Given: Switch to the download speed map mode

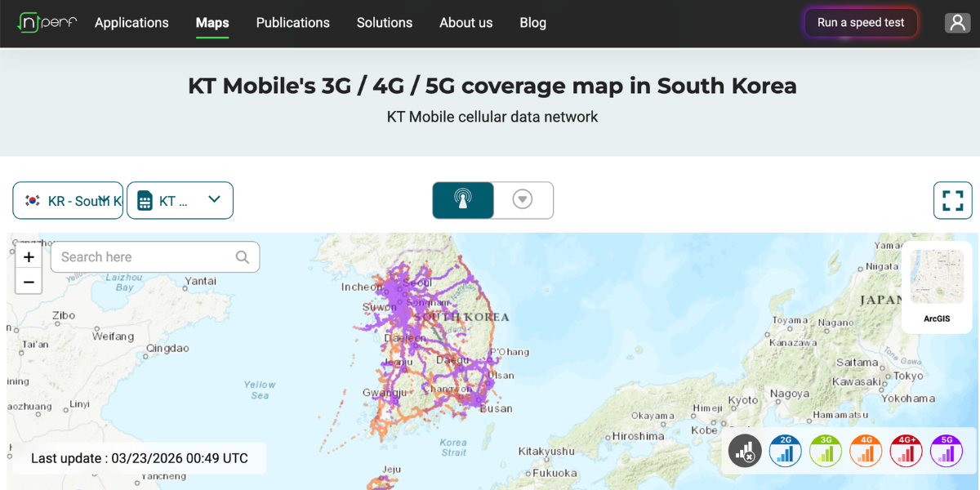Looking at the screenshot, I should click(x=523, y=199).
